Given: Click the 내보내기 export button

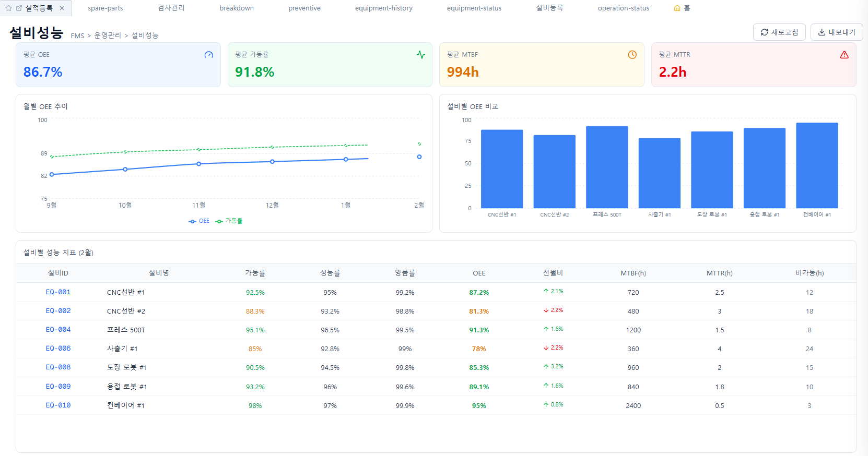Looking at the screenshot, I should point(836,32).
